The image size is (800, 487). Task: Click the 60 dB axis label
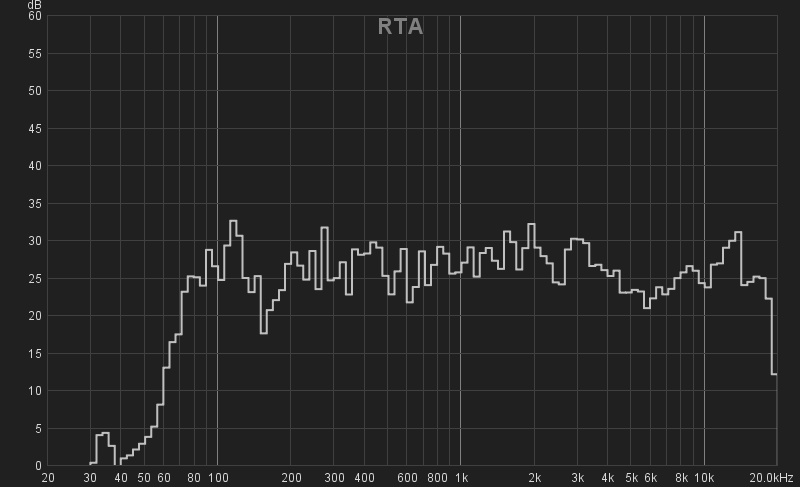click(35, 16)
